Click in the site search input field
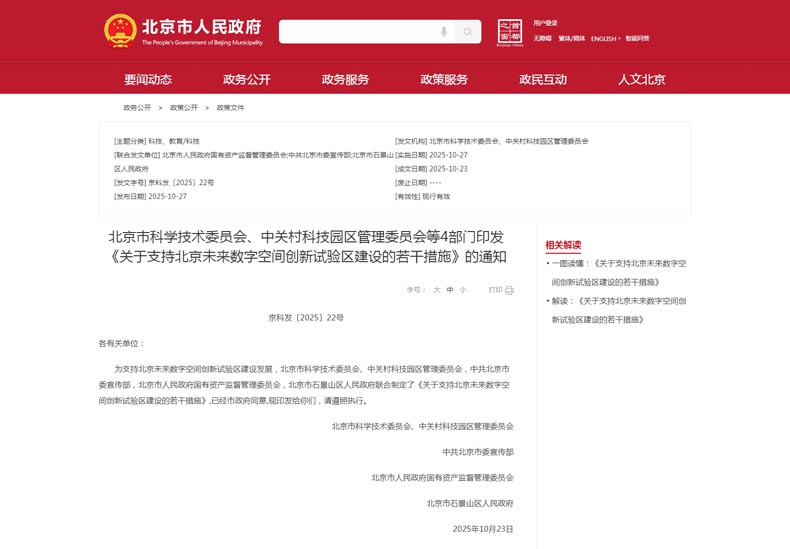This screenshot has height=549, width=790. click(x=355, y=32)
